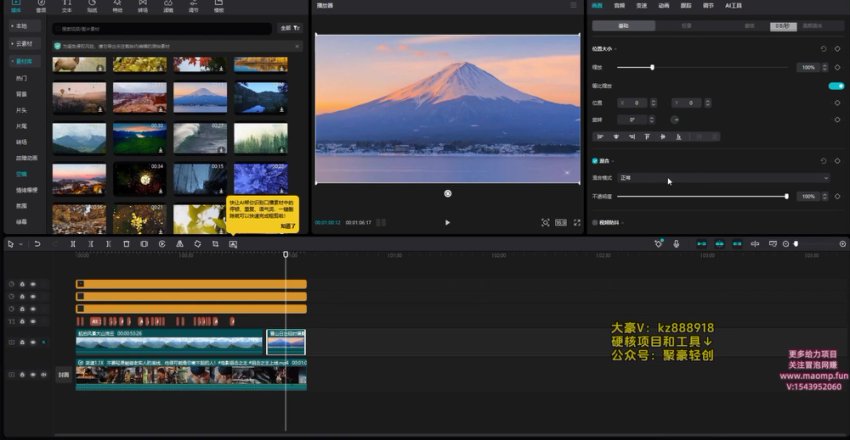Expand the cloud materials (云素材) sidebar section

(x=22, y=44)
